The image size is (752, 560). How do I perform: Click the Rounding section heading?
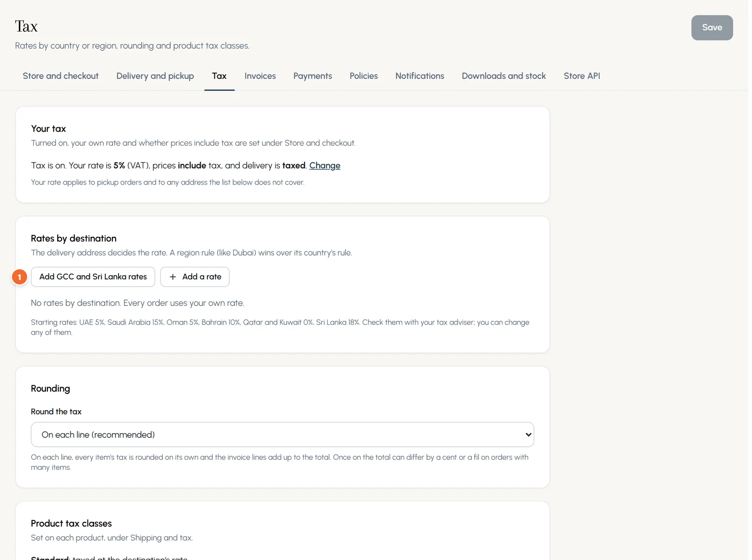pyautogui.click(x=50, y=389)
